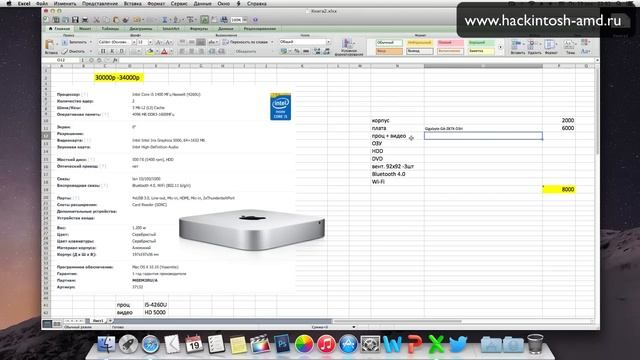Click the Name Box cell reference field
This screenshot has width=640, height=360.
tap(61, 60)
